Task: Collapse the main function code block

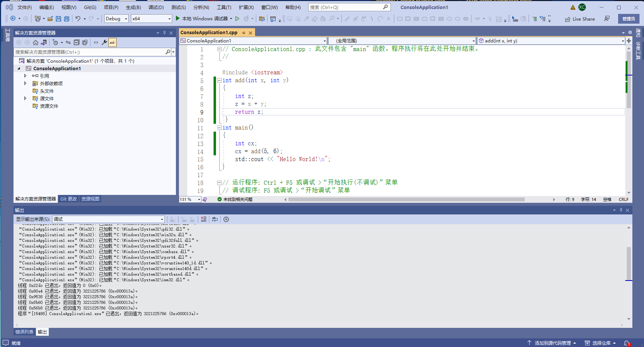Action: pos(219,128)
